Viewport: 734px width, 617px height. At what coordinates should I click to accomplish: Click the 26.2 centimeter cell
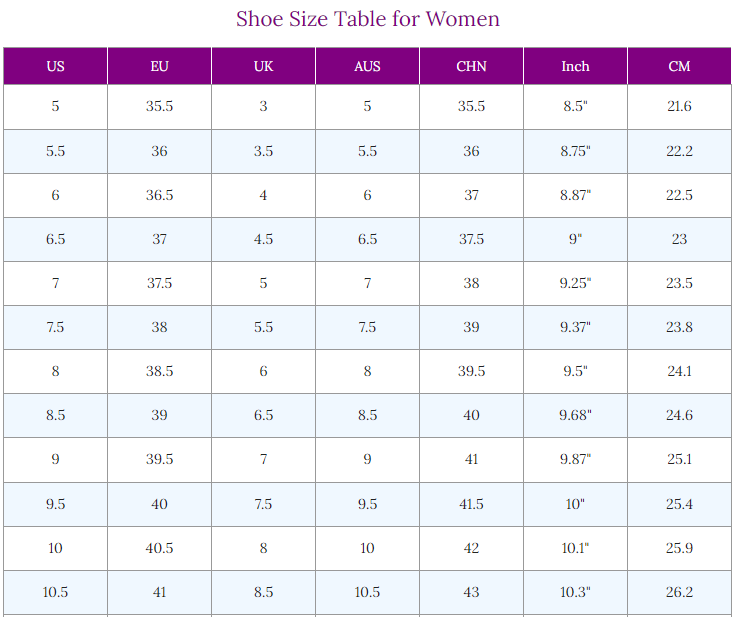pyautogui.click(x=679, y=592)
